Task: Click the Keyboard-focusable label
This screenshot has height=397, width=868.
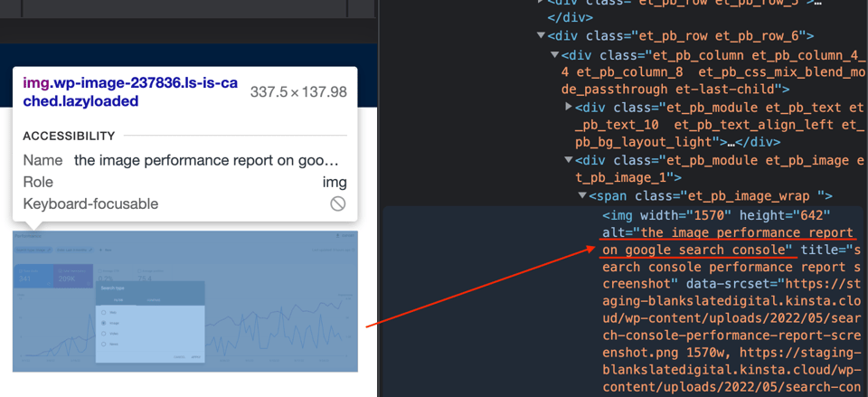Action: click(x=90, y=203)
